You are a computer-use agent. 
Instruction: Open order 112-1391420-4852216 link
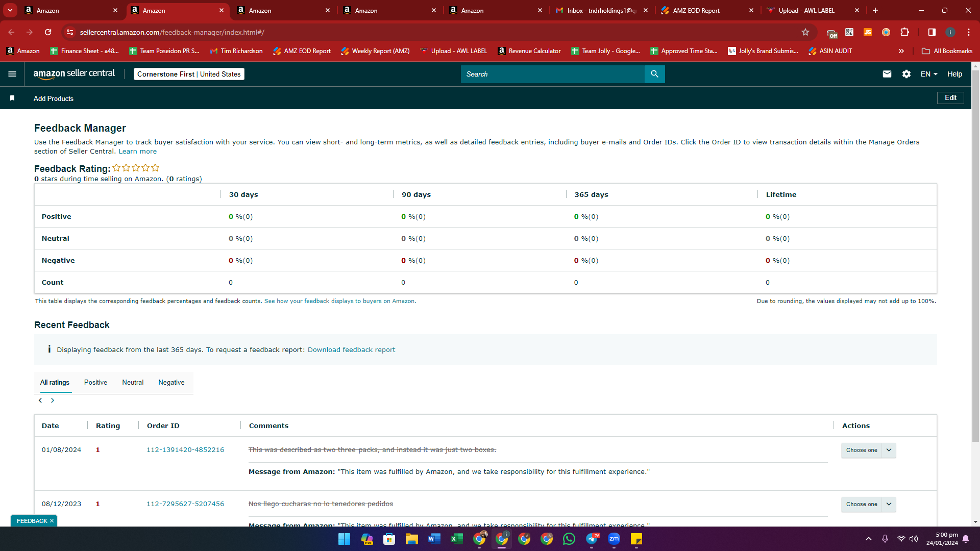pos(185,449)
